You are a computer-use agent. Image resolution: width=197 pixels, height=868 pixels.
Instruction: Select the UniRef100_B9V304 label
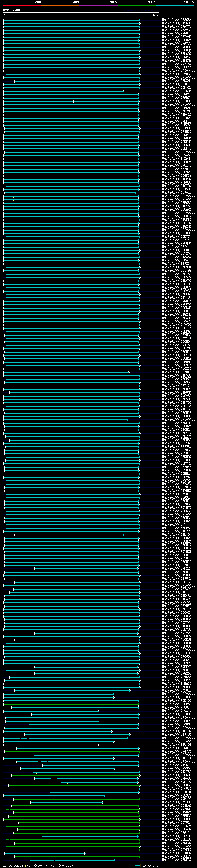(176, 769)
